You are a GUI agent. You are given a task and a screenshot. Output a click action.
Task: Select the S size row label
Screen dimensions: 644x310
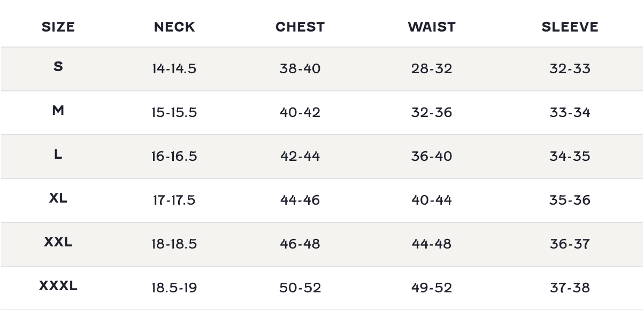coord(58,67)
